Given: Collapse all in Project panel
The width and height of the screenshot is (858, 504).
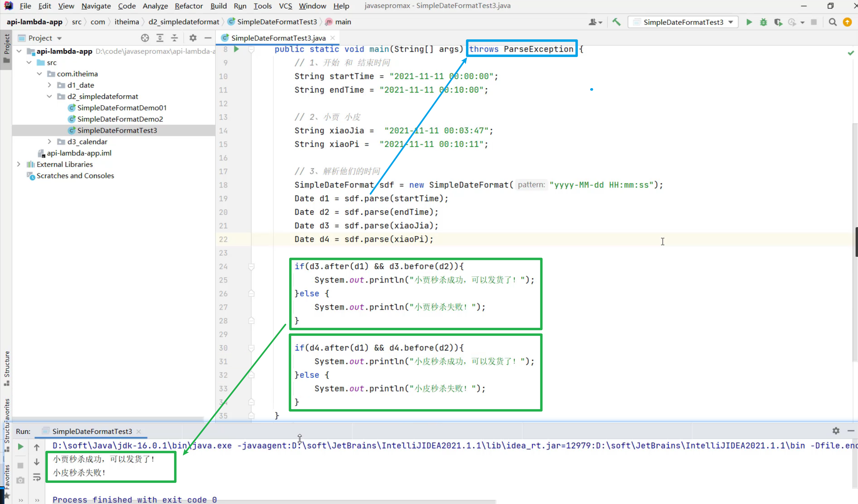Looking at the screenshot, I should coord(174,38).
